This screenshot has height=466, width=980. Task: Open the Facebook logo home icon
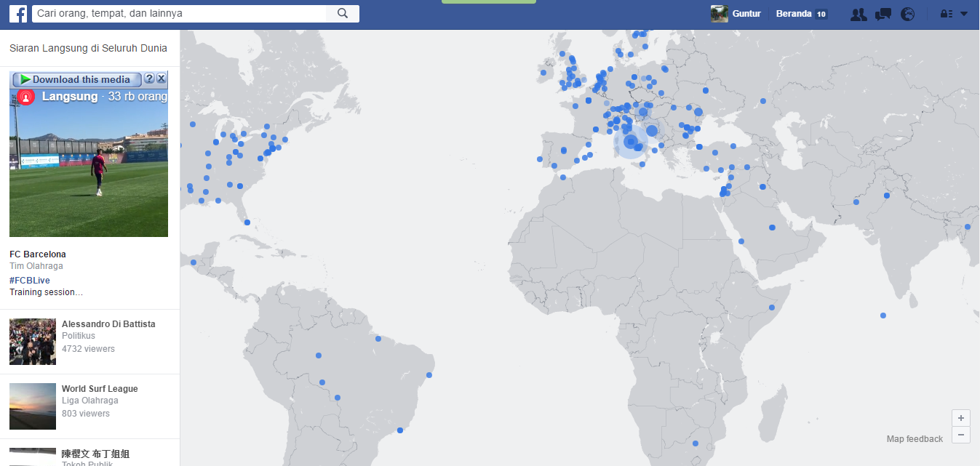click(x=18, y=14)
